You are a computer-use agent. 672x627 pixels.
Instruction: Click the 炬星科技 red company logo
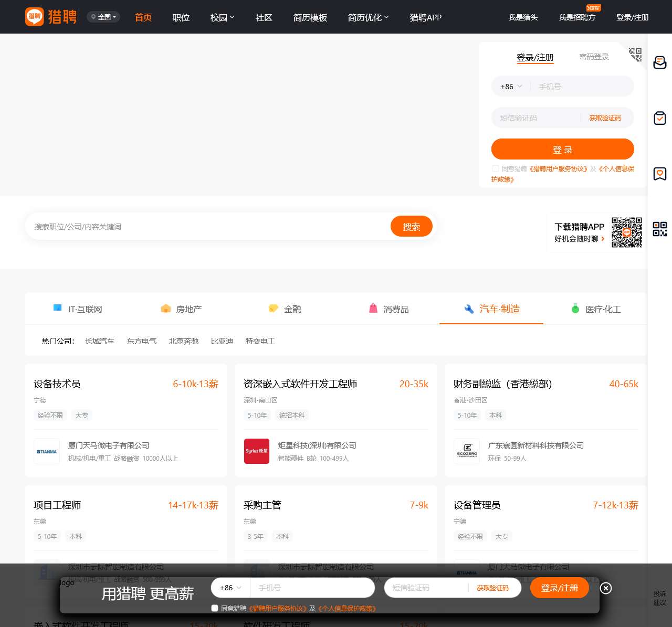[257, 451]
